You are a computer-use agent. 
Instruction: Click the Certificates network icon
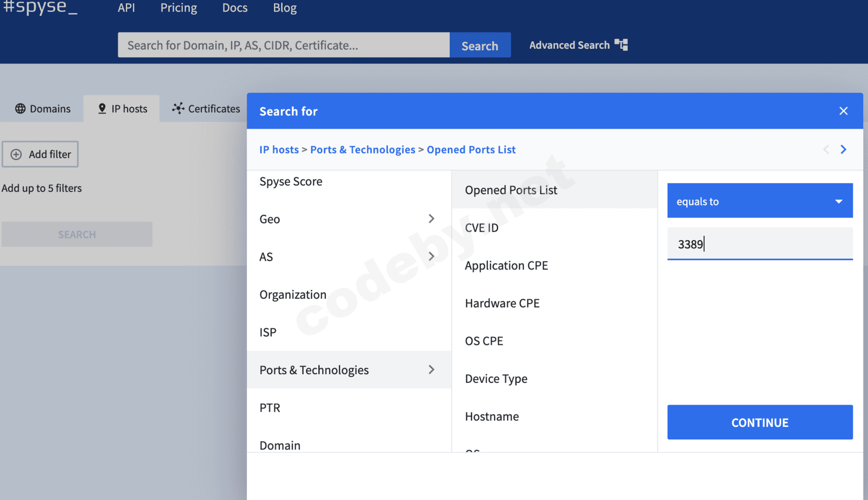pyautogui.click(x=178, y=108)
